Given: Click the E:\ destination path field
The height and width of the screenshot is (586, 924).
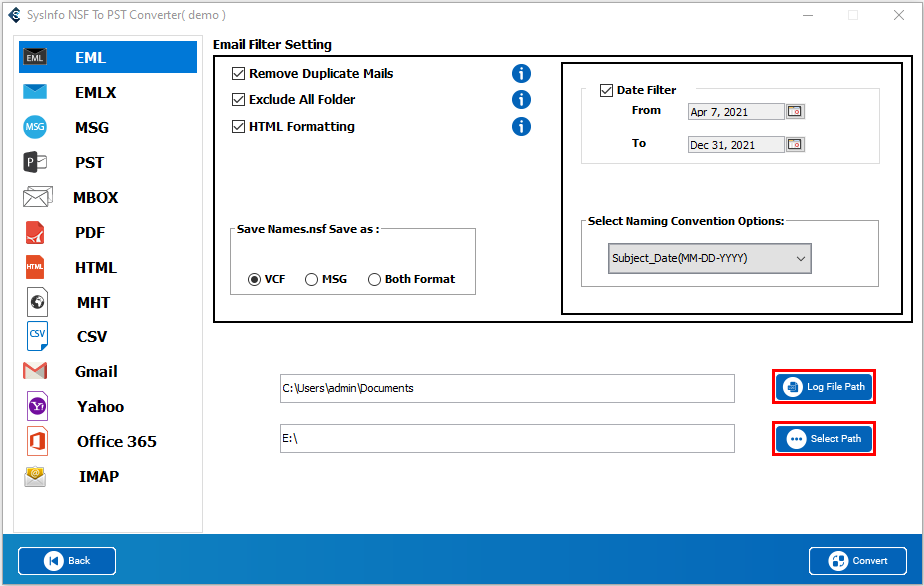Looking at the screenshot, I should point(507,438).
